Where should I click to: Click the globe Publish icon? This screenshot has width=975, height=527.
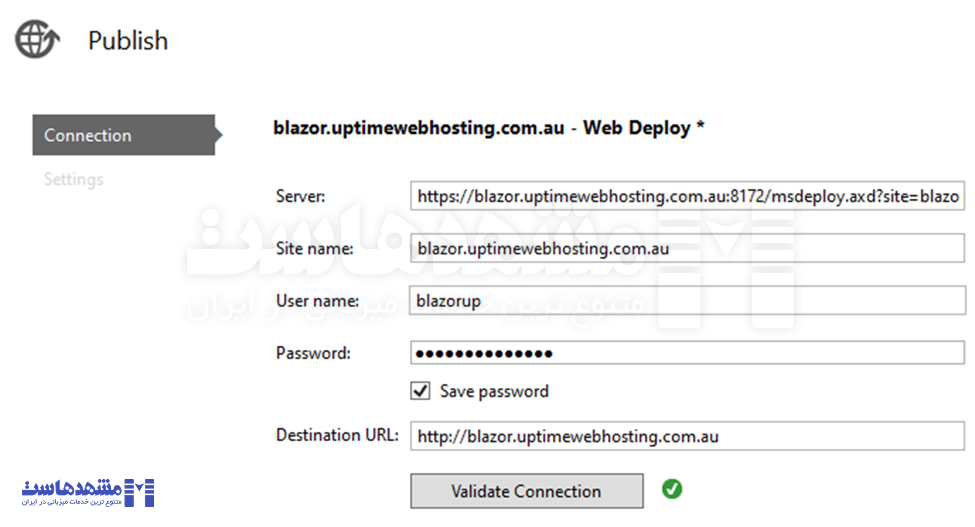[x=37, y=40]
